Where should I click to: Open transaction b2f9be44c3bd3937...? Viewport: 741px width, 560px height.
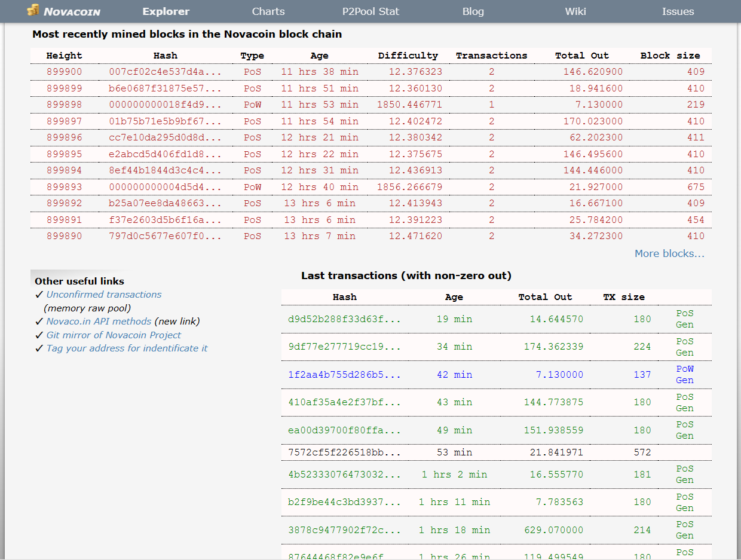[344, 502]
